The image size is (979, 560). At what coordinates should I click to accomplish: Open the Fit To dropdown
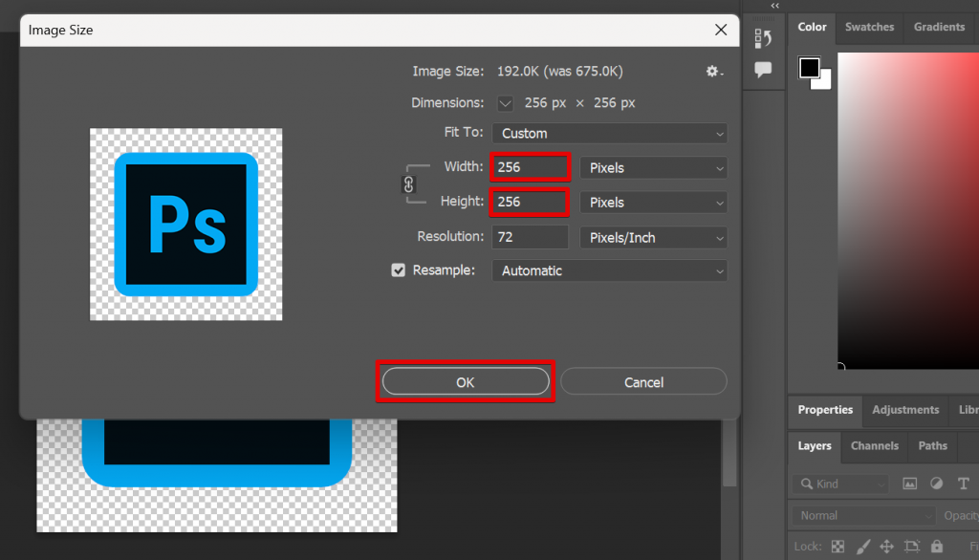click(x=609, y=133)
